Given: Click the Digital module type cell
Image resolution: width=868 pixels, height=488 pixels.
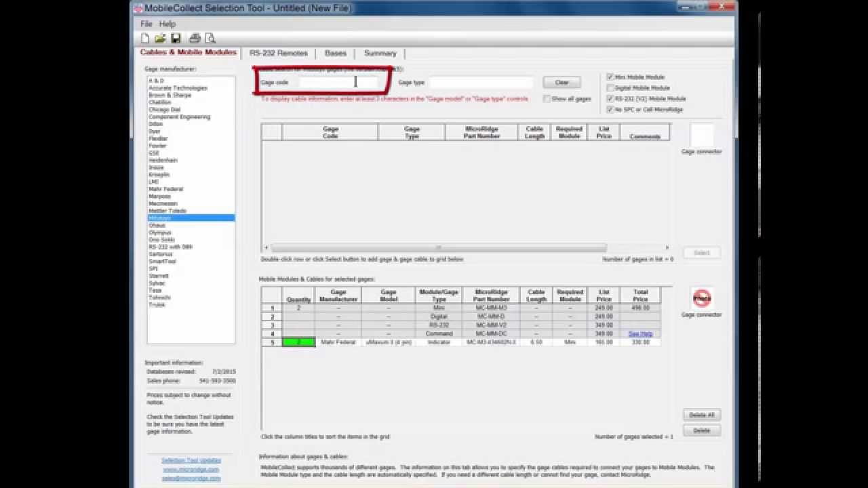Looking at the screenshot, I should tap(439, 317).
